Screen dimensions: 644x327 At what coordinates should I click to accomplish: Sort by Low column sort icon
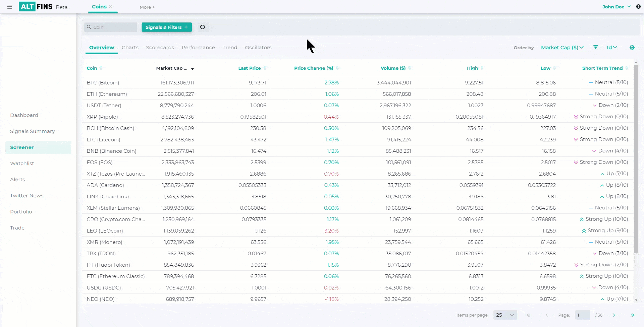pos(554,68)
